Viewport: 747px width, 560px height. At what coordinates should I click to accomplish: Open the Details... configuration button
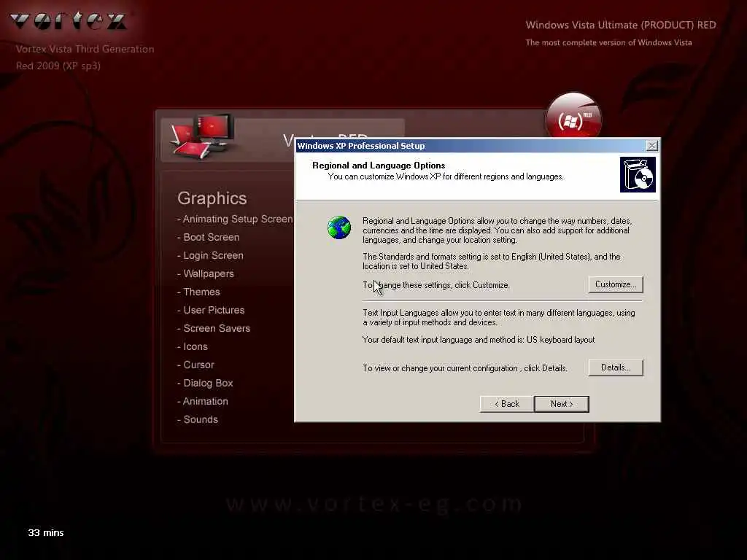point(616,367)
